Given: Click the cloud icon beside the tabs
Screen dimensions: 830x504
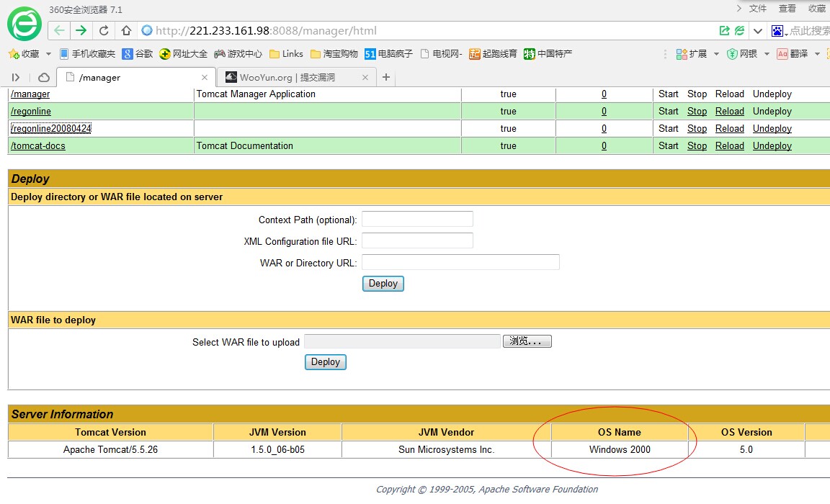Looking at the screenshot, I should pyautogui.click(x=44, y=78).
